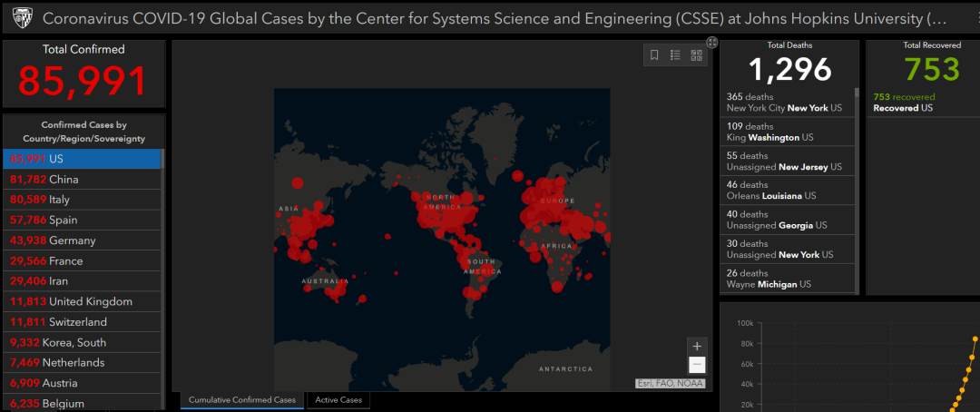Viewport: 980px width, 412px height.
Task: Click the Total Deaths 1,296 figure
Action: point(790,69)
